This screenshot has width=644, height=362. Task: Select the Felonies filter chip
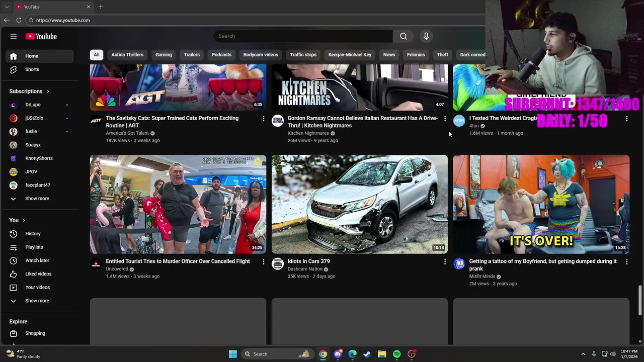[416, 55]
